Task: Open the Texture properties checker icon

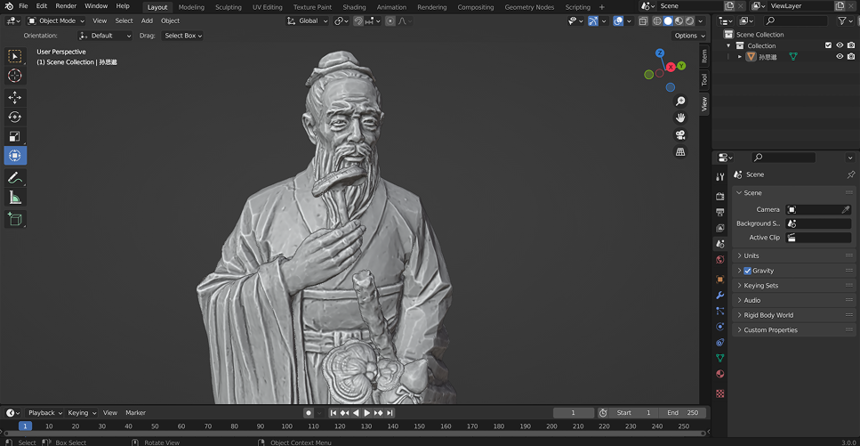Action: coord(720,393)
